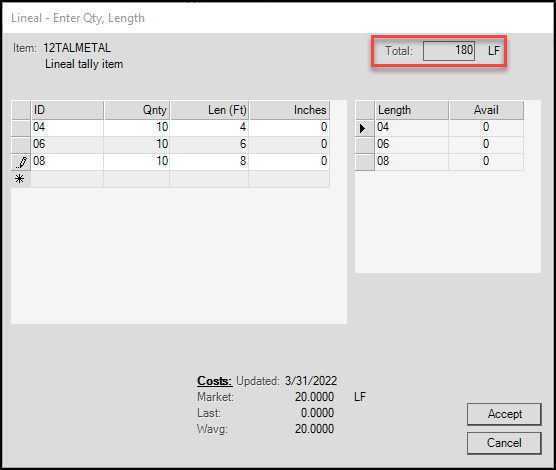Click the ID column header
This screenshot has height=470, width=556.
pyautogui.click(x=67, y=110)
